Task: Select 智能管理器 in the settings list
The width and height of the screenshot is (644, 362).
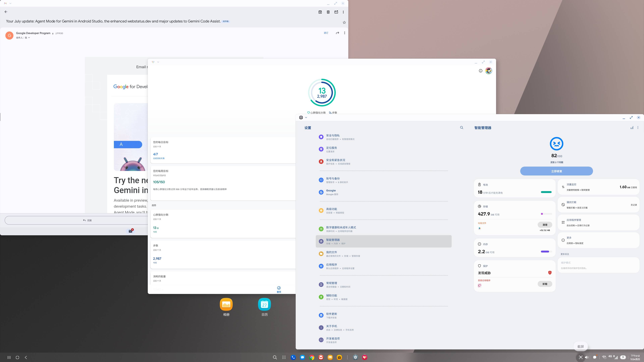Action: (x=384, y=241)
